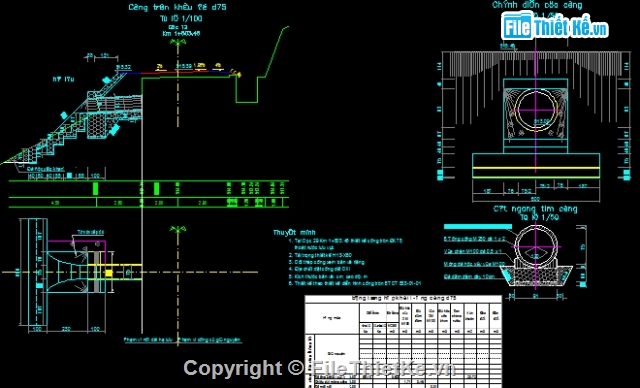Click the yellow culvert pipe circle in front elevation
This screenshot has width=640, height=388.
tap(536, 110)
